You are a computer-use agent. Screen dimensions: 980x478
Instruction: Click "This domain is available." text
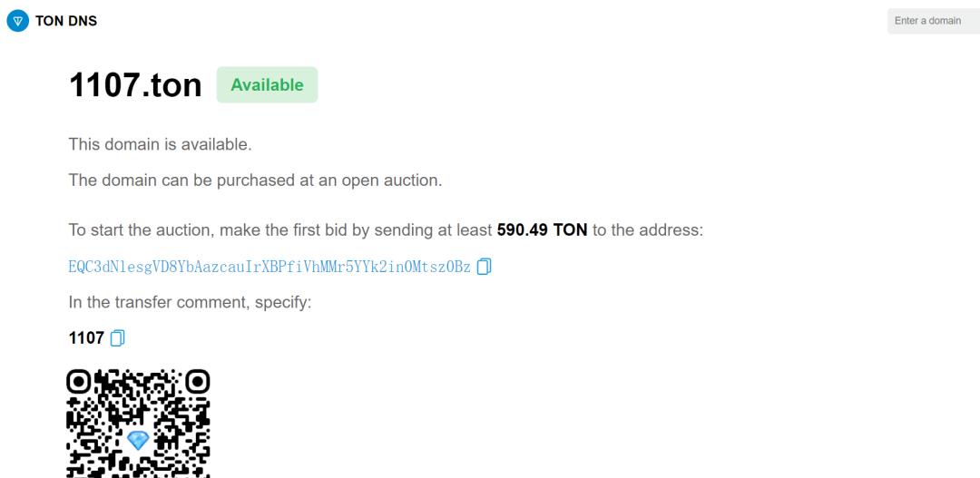coord(161,144)
